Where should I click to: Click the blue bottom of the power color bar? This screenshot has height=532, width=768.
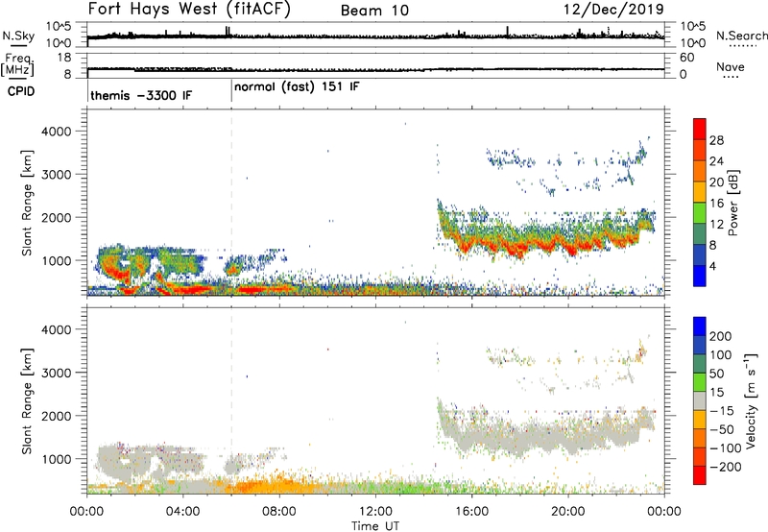[700, 276]
